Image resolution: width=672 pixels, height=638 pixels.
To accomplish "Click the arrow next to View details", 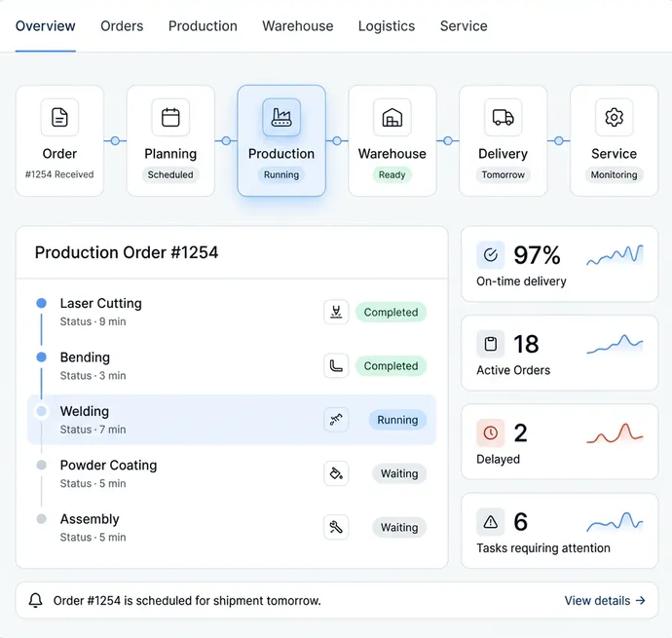I will [640, 600].
